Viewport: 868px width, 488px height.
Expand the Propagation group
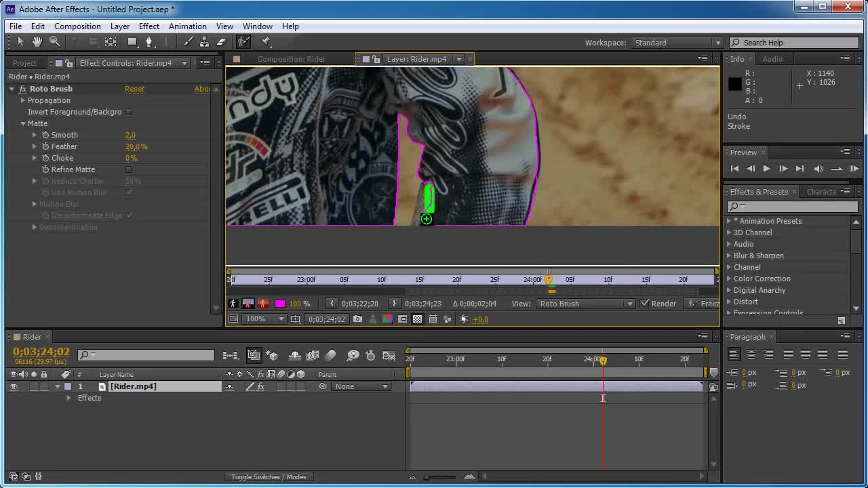(x=22, y=100)
